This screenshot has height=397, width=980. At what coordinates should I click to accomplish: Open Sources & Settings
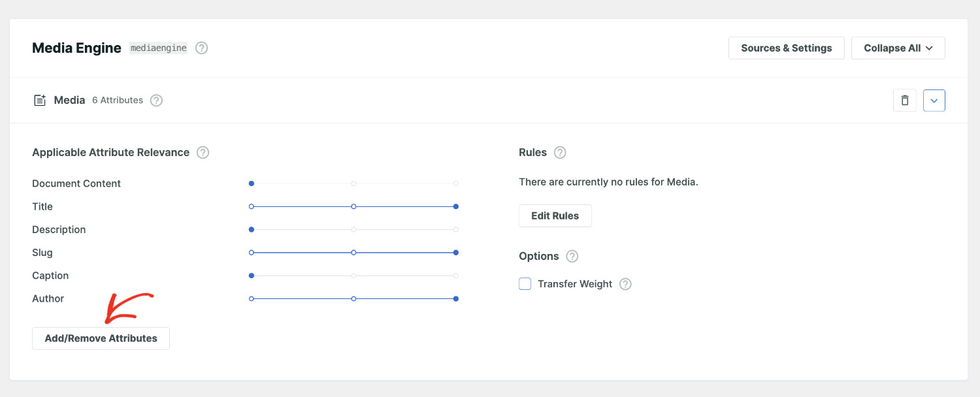click(x=786, y=48)
